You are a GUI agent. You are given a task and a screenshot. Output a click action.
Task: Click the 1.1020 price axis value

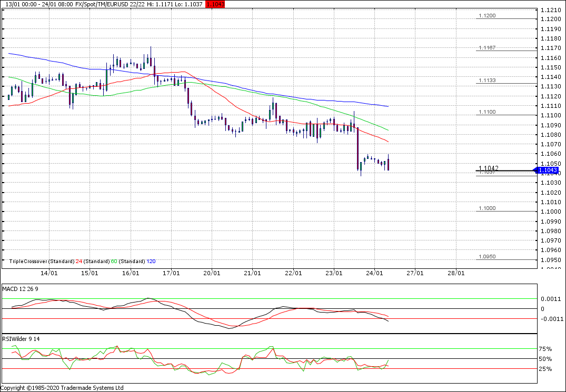551,193
